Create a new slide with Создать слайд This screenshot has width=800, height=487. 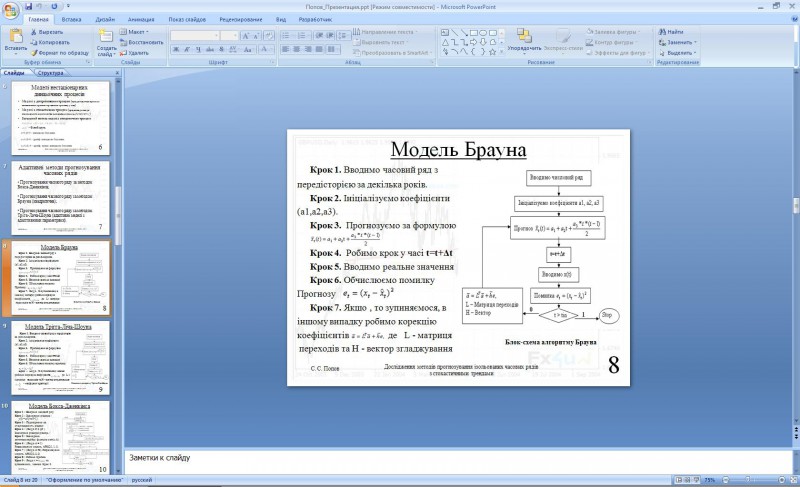click(106, 43)
